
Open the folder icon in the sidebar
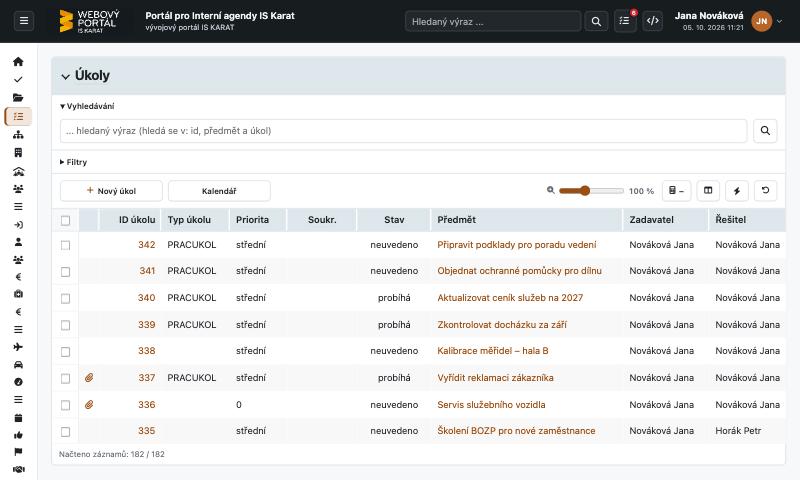18,97
